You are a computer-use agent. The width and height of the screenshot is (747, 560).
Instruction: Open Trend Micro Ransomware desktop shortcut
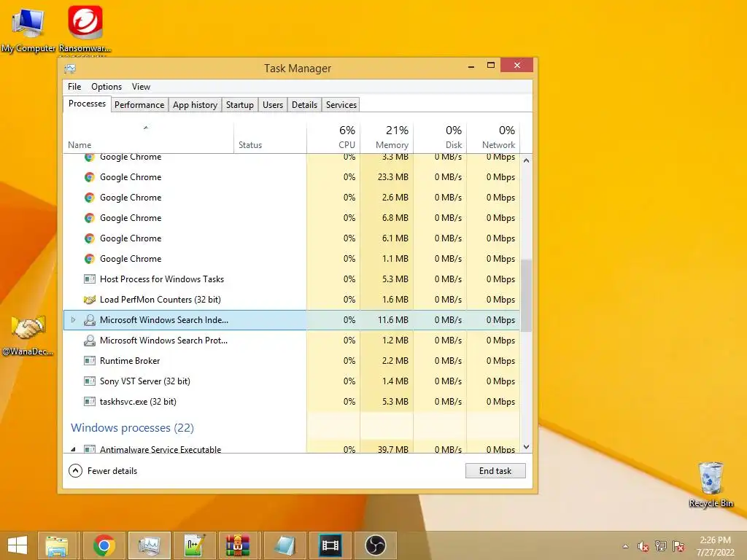tap(85, 28)
